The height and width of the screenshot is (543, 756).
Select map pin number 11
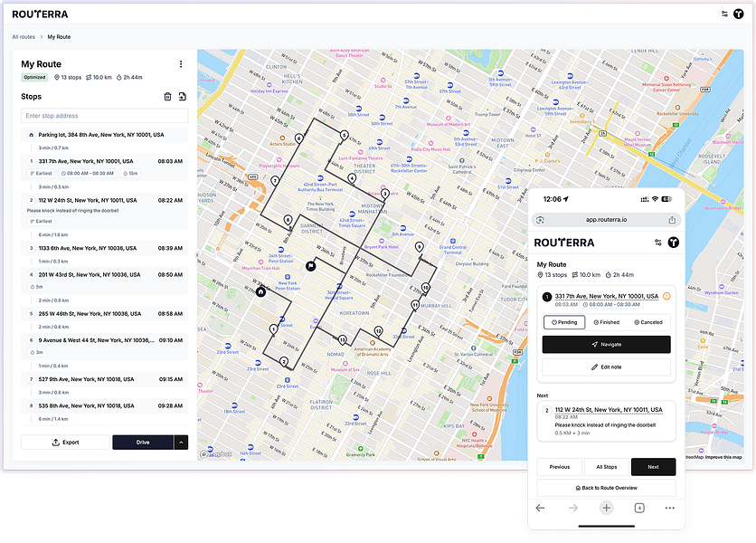click(x=415, y=305)
